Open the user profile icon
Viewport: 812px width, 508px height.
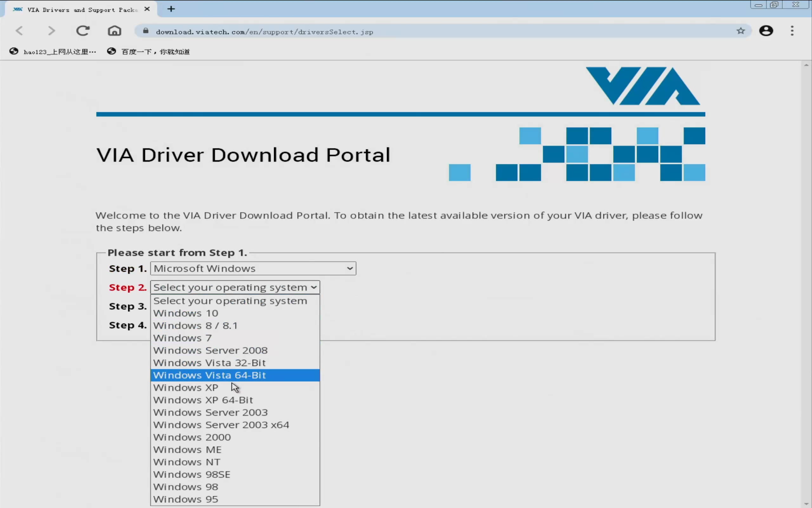point(766,31)
